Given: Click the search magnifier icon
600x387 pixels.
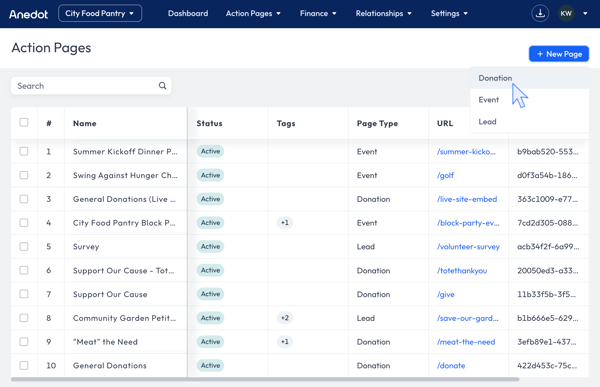Looking at the screenshot, I should [163, 86].
